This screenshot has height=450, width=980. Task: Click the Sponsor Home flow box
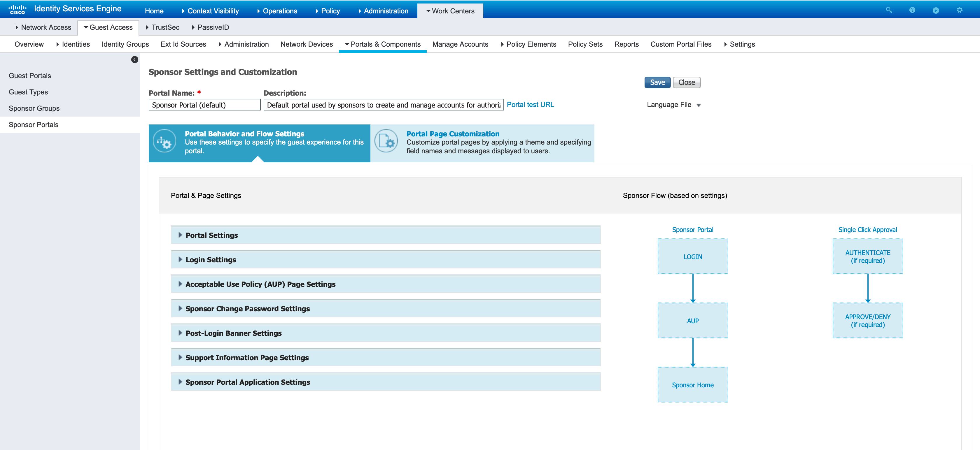click(693, 385)
